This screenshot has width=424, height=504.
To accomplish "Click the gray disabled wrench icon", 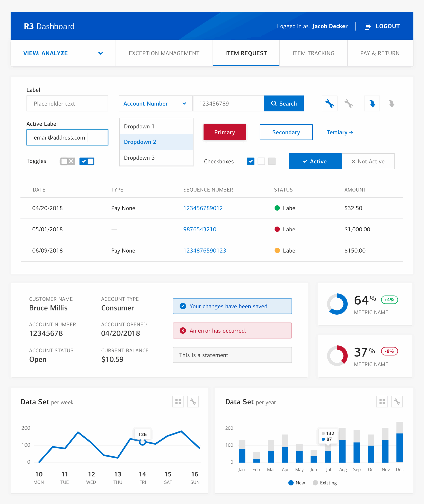I will tap(348, 103).
